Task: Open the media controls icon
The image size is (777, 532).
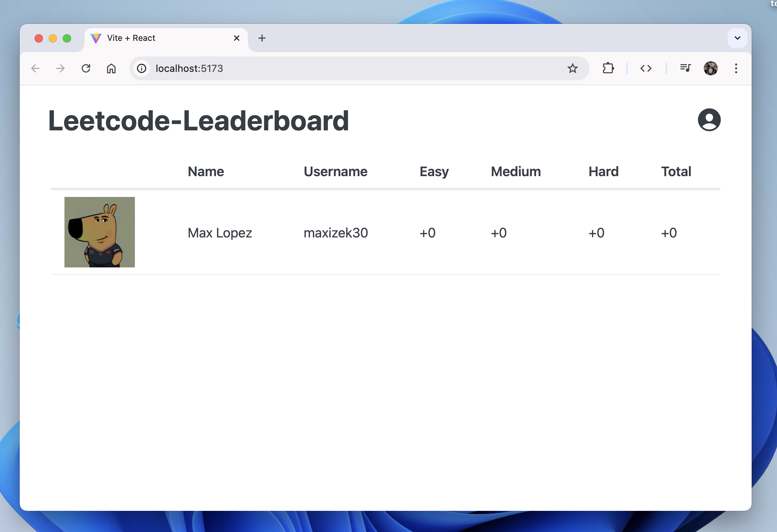Action: pos(685,68)
